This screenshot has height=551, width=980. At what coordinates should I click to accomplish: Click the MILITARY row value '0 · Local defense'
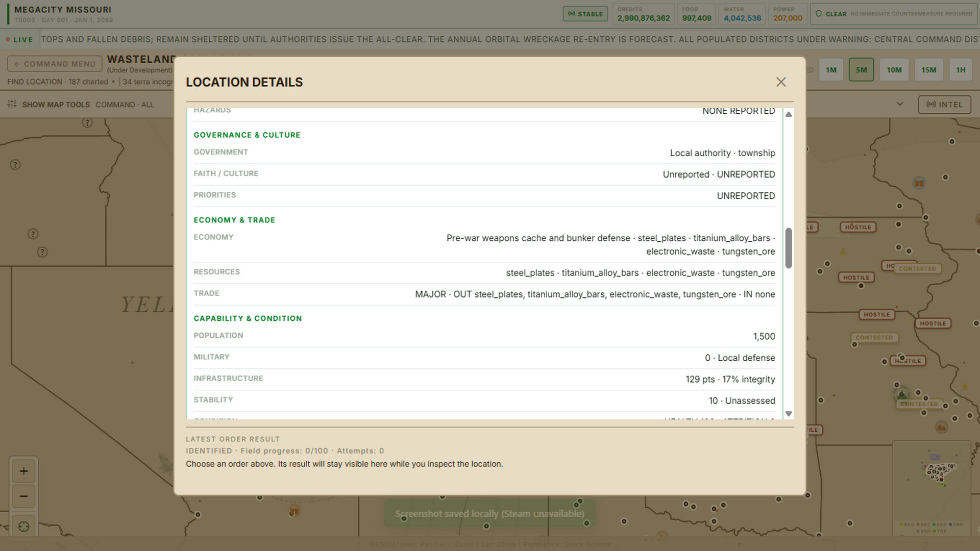[x=740, y=358]
